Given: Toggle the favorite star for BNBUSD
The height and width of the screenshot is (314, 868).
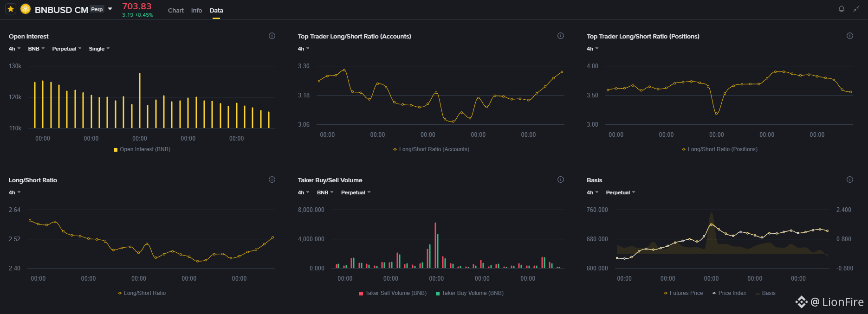Looking at the screenshot, I should pyautogui.click(x=11, y=9).
